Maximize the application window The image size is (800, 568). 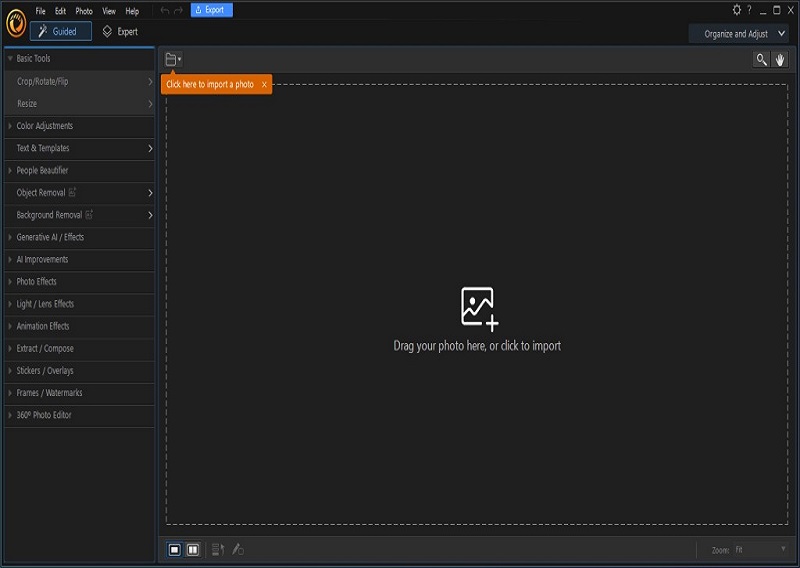pyautogui.click(x=777, y=10)
